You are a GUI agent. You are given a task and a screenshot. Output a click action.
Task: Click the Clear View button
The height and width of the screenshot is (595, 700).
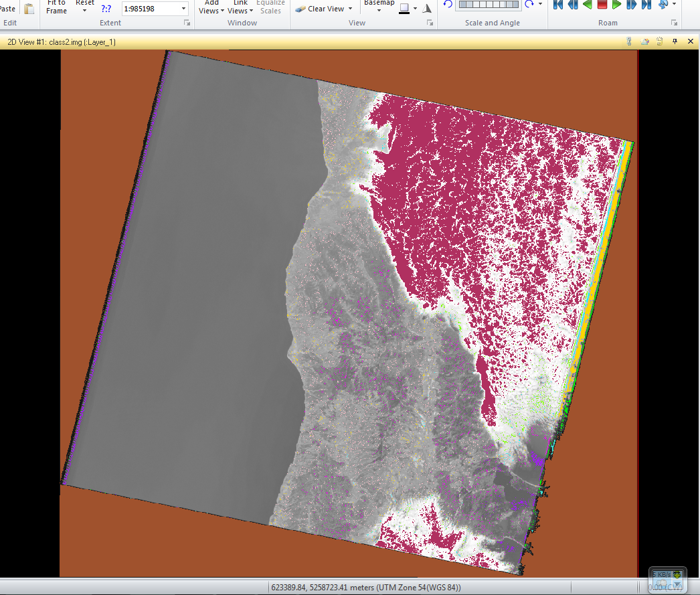(x=320, y=9)
